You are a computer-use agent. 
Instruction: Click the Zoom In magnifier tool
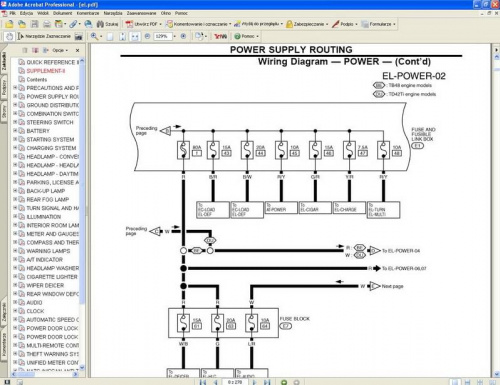pyautogui.click(x=94, y=36)
